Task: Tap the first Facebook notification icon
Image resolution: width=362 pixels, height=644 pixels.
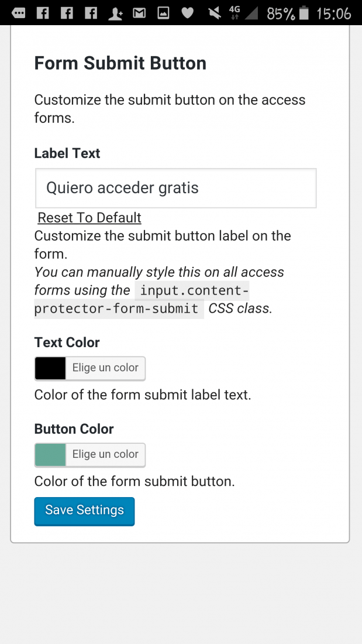Action: pyautogui.click(x=43, y=13)
